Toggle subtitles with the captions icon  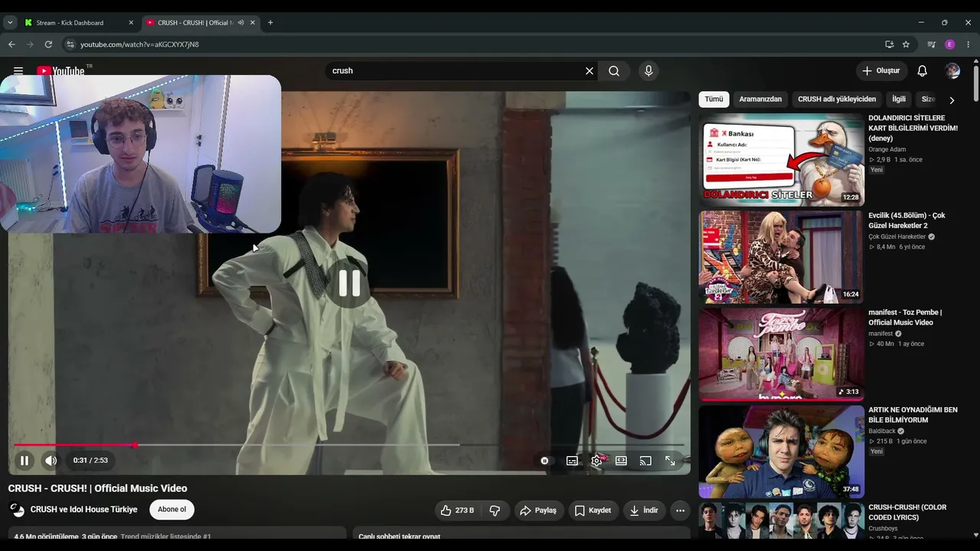572,461
